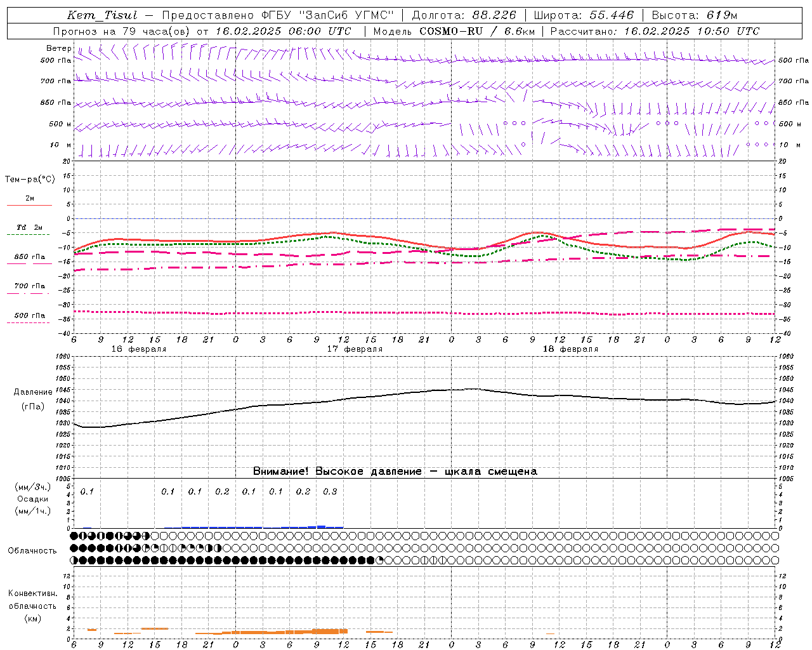Click the "700 гПа" temperature legend entry

click(x=29, y=286)
